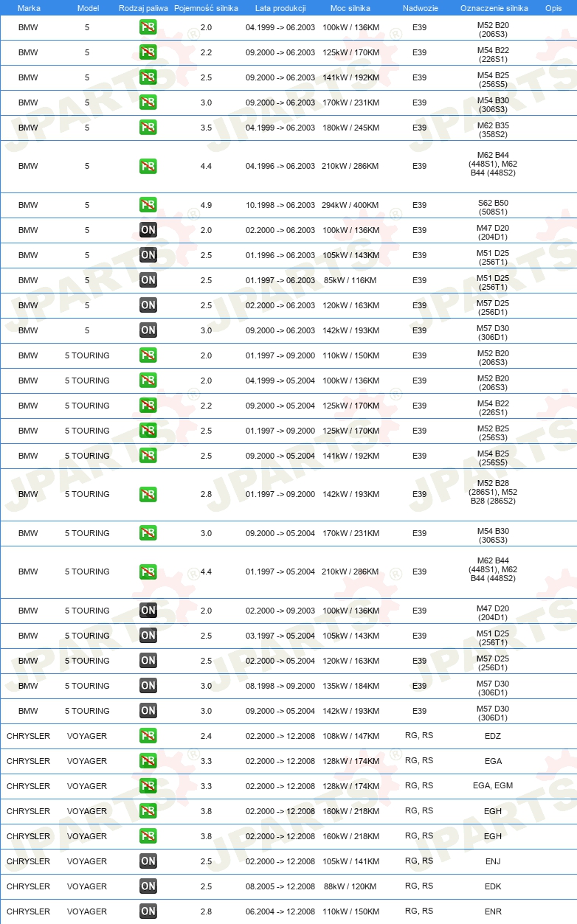Click the 108kW / 147KM power cell
Viewport: 577px width, 924px height.
coord(350,736)
